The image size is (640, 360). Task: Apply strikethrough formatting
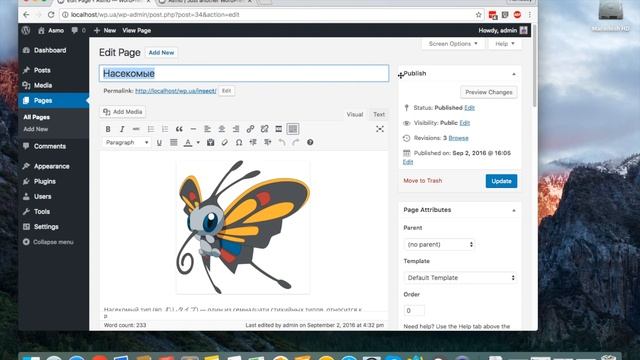(136, 129)
